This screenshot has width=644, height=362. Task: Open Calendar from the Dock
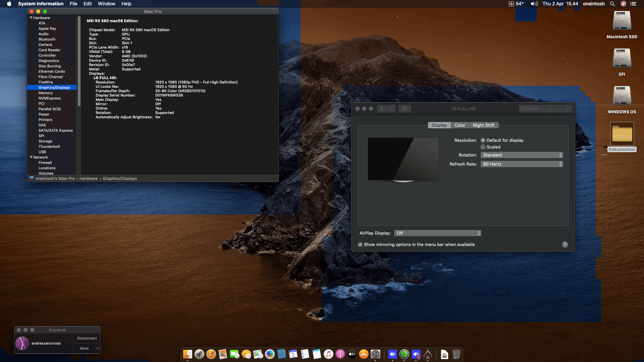[x=293, y=354]
